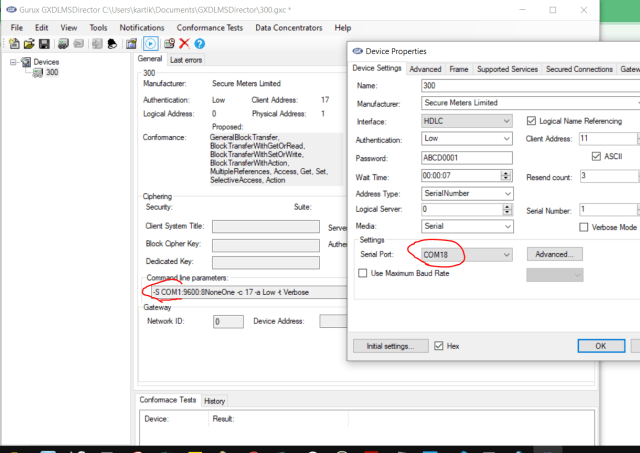This screenshot has width=640, height=453.
Task: Click the Open folder toolbar icon
Action: (x=29, y=44)
